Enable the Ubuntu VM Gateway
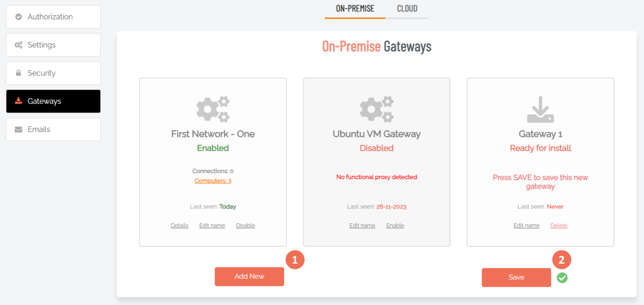This screenshot has height=305, width=644. [395, 226]
